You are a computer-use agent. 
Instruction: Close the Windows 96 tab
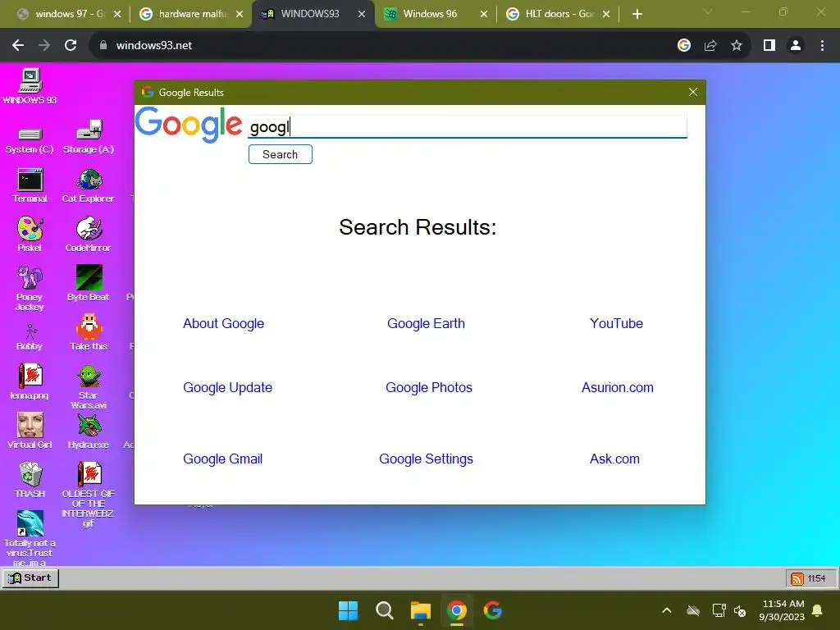click(x=484, y=15)
